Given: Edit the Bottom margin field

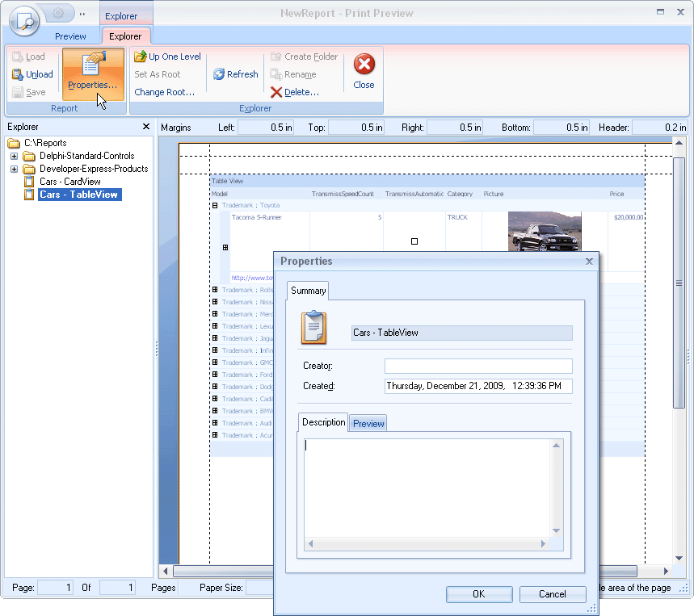Looking at the screenshot, I should [561, 128].
